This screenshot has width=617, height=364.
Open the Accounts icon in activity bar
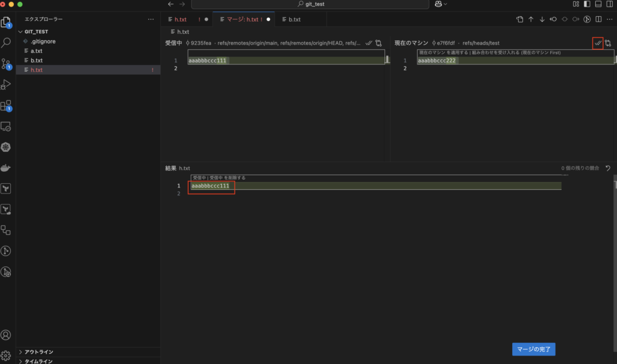[x=6, y=335]
